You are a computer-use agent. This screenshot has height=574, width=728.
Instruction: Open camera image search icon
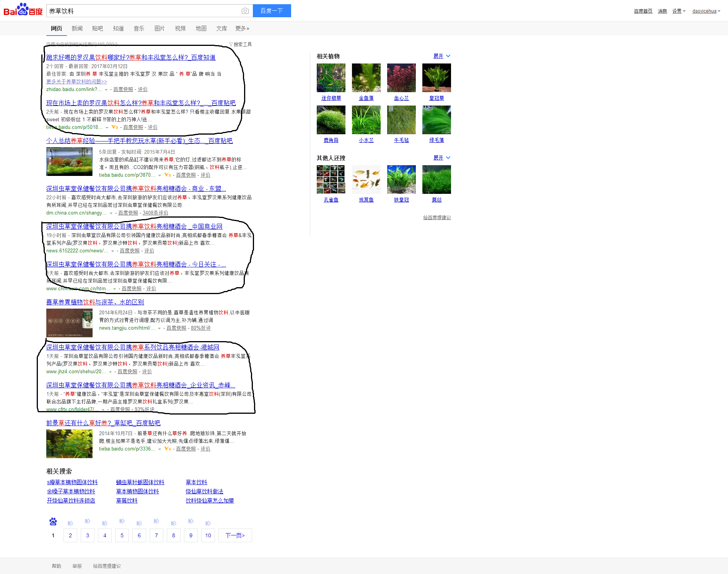[x=245, y=11]
